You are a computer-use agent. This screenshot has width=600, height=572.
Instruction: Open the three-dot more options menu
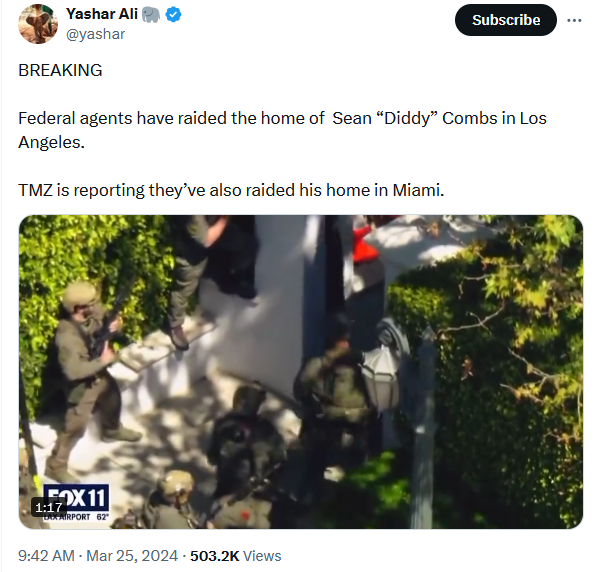[574, 20]
